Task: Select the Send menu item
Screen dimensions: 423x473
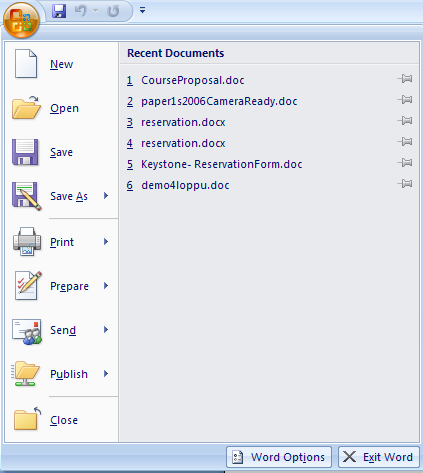Action: point(61,330)
